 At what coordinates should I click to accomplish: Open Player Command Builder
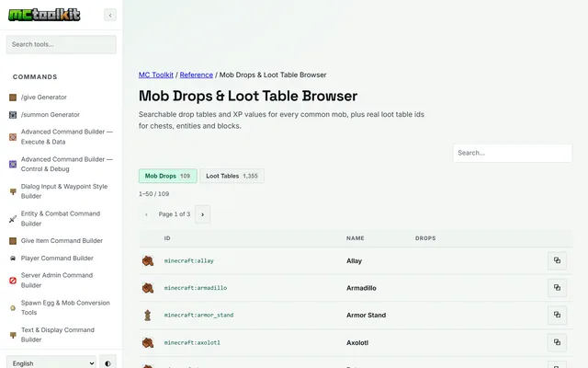[57, 259]
